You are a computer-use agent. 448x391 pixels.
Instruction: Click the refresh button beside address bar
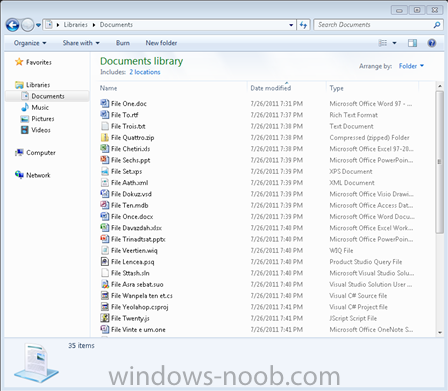[x=303, y=25]
